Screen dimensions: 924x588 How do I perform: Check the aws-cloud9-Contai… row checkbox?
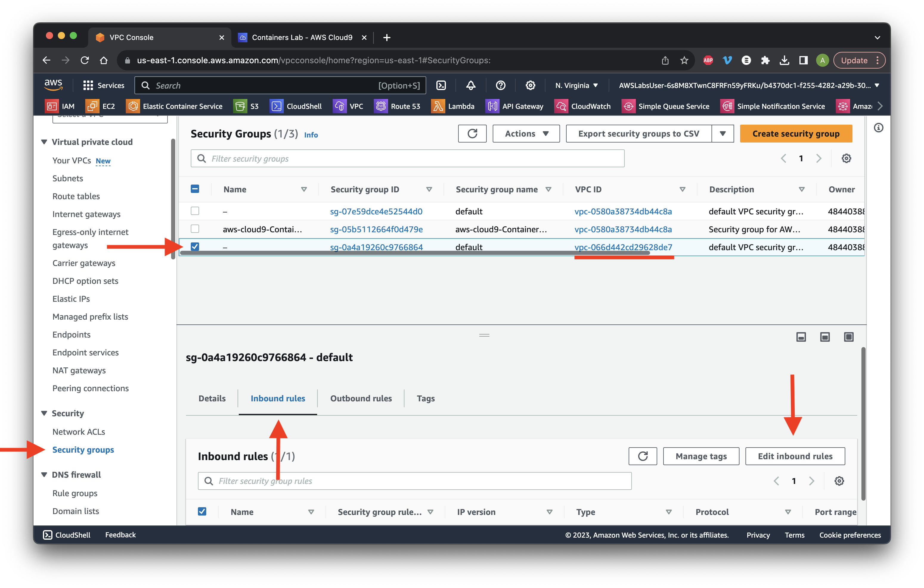(195, 229)
